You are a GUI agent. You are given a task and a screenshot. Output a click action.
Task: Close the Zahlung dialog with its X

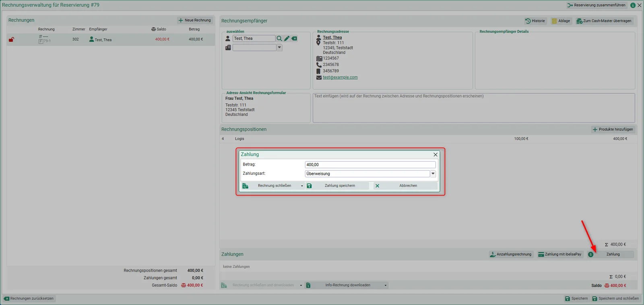point(436,155)
